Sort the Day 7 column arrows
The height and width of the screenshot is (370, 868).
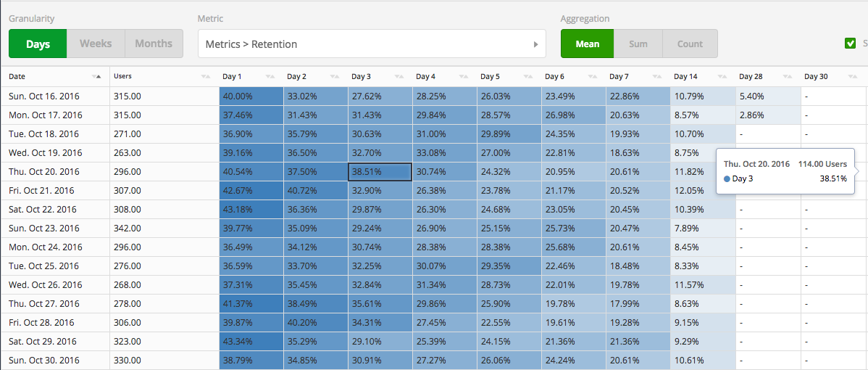click(657, 76)
